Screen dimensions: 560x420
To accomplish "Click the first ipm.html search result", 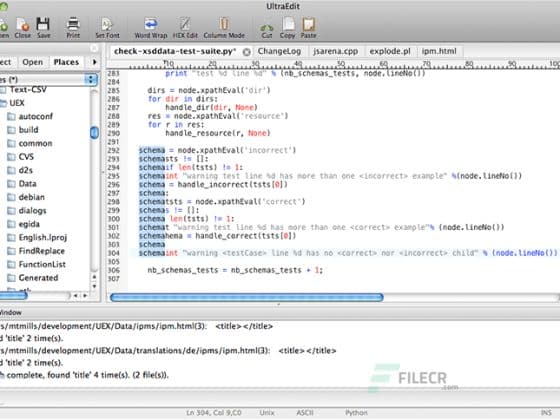I will (136, 326).
